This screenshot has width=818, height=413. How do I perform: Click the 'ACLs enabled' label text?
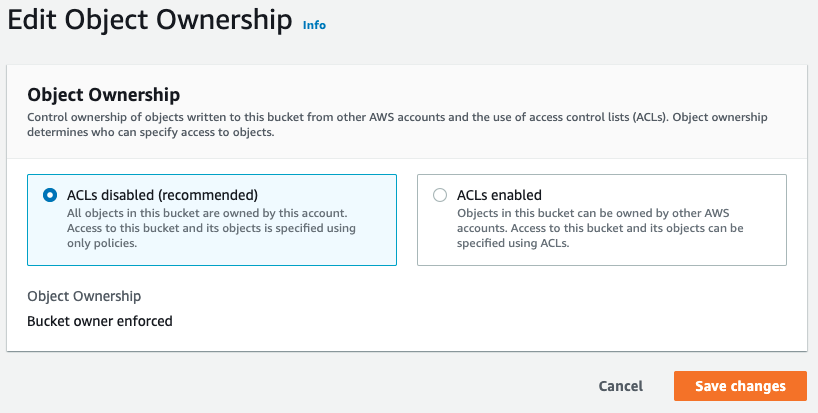point(499,195)
